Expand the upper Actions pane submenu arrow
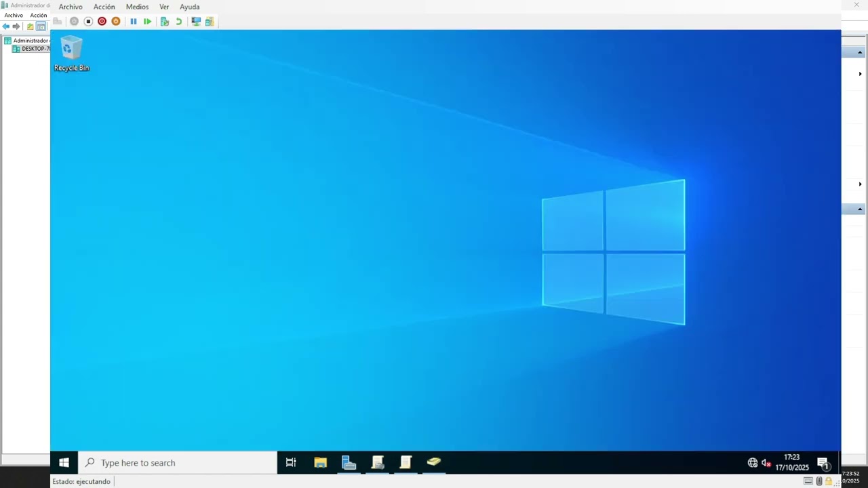This screenshot has height=488, width=868. (x=861, y=73)
